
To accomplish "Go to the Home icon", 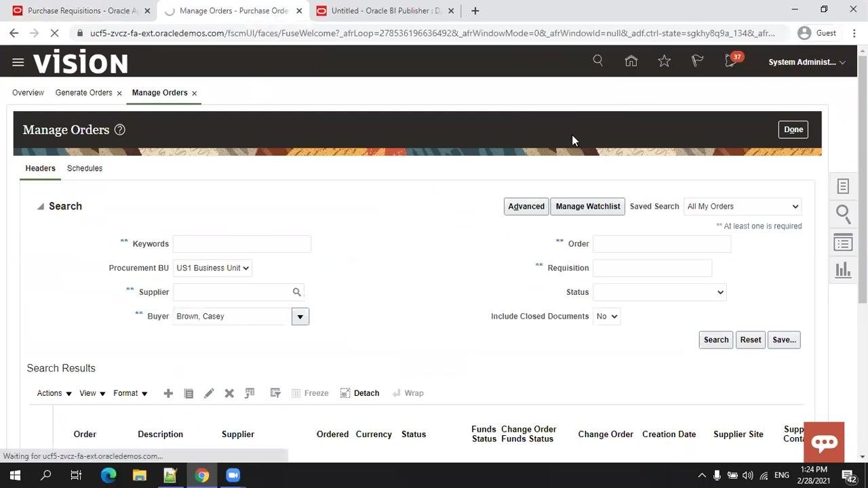I will point(631,61).
